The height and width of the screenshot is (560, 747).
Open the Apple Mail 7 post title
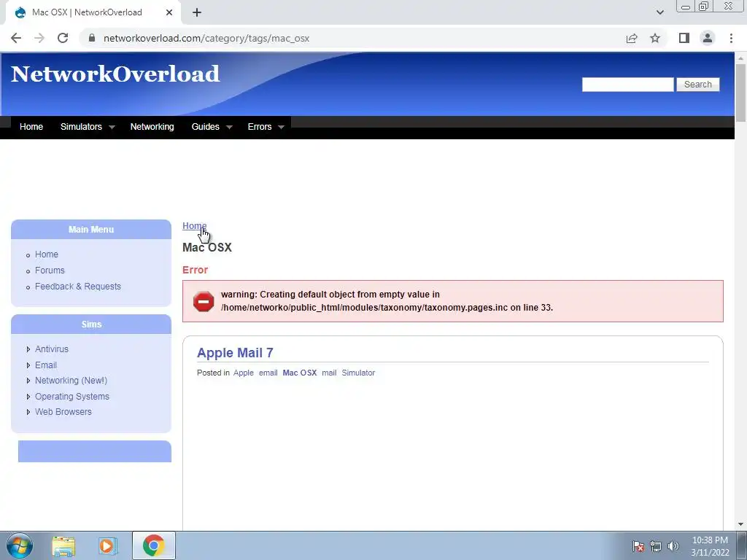[235, 352]
